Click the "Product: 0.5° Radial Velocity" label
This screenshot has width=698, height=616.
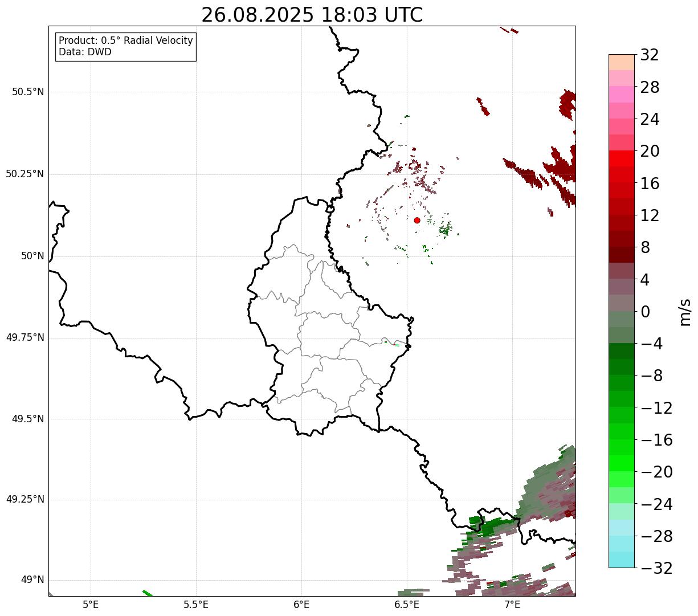pyautogui.click(x=126, y=41)
